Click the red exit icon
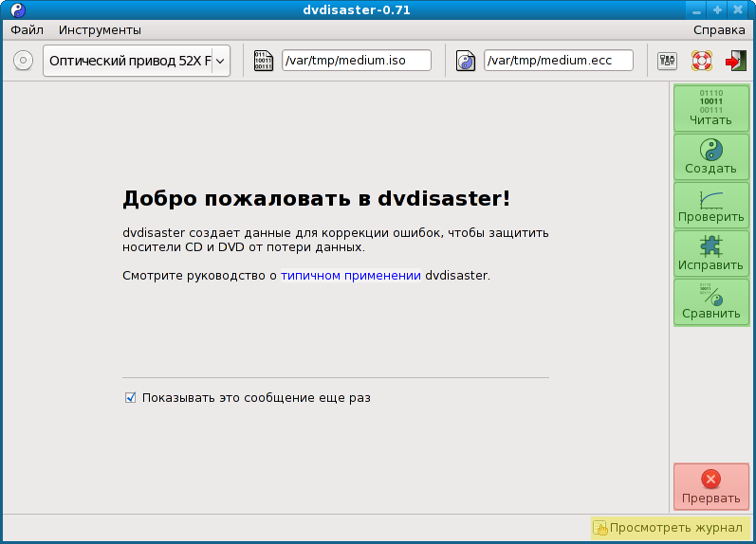This screenshot has width=756, height=544. coord(736,61)
